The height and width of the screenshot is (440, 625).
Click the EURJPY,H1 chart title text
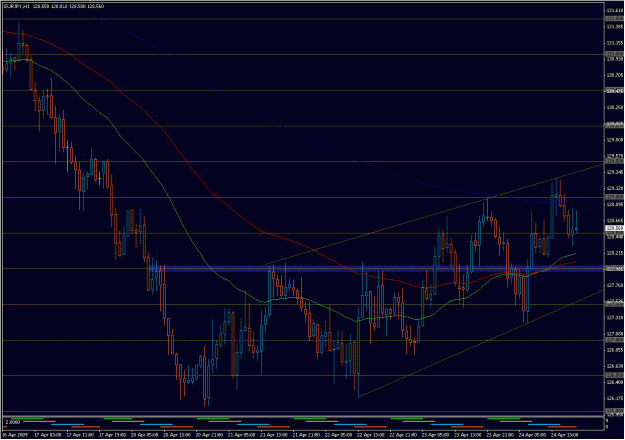click(x=16, y=6)
